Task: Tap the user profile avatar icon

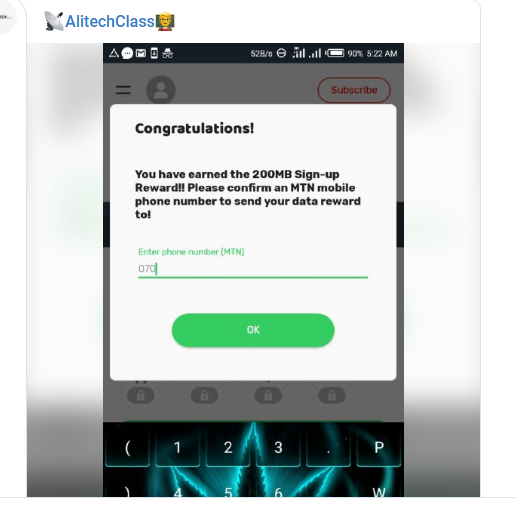Action: tap(161, 90)
